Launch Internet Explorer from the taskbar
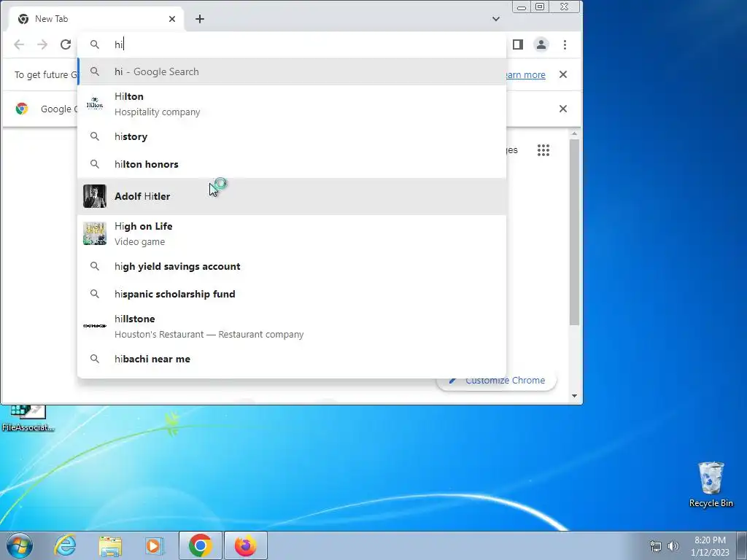 pos(65,546)
